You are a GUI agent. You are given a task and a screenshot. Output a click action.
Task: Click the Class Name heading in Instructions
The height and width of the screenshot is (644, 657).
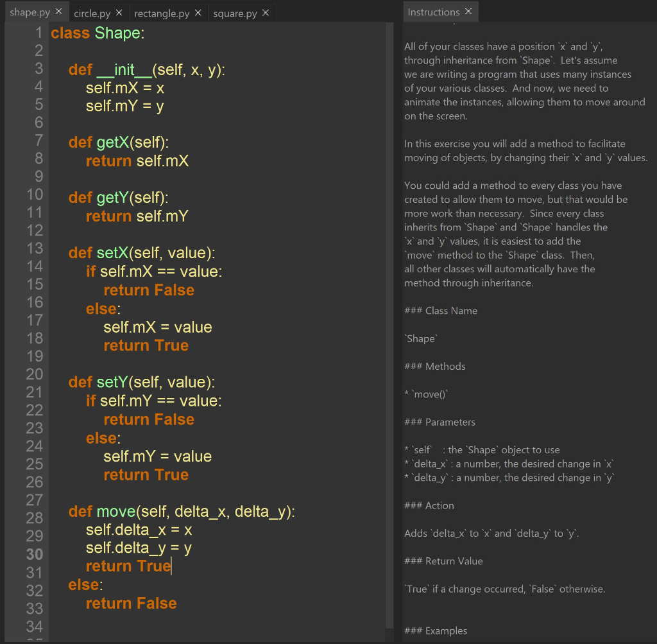[441, 310]
